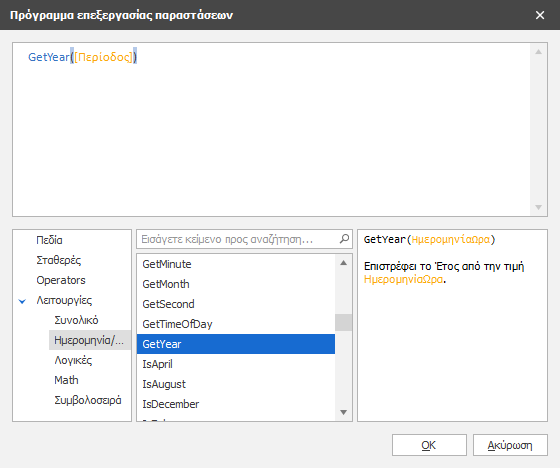Collapse the Λειτουργίες tree node
560x468 pixels.
pyautogui.click(x=22, y=301)
